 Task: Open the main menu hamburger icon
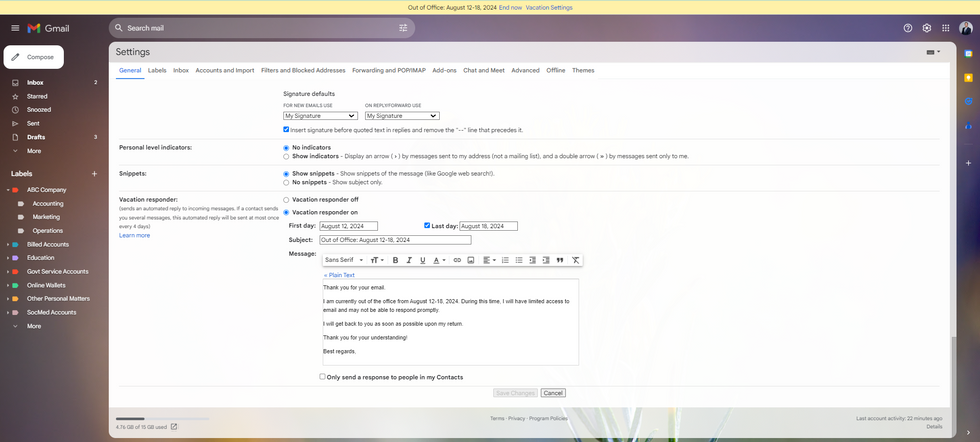click(x=15, y=28)
